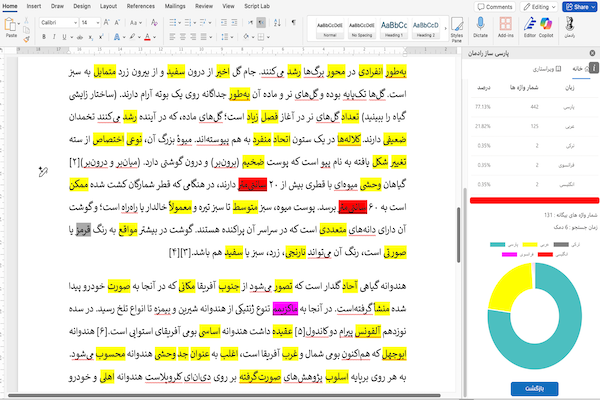Open the Paste options arrow
600x400 pixels.
click(19, 24)
